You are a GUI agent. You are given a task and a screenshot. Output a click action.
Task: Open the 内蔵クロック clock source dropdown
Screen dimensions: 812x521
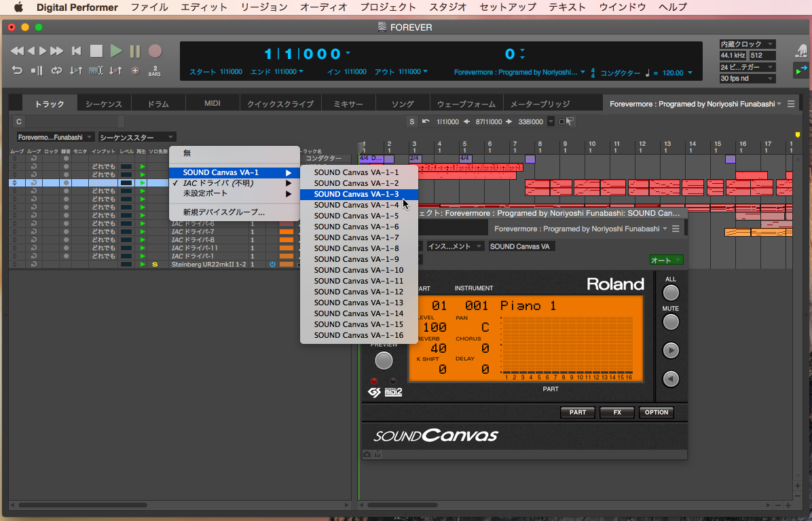click(x=747, y=44)
